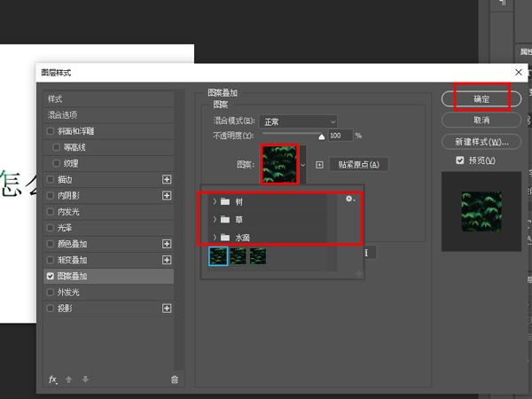The image size is (532, 399).
Task: Enable the 斜面和浮雕 checkbox
Action: click(x=51, y=131)
